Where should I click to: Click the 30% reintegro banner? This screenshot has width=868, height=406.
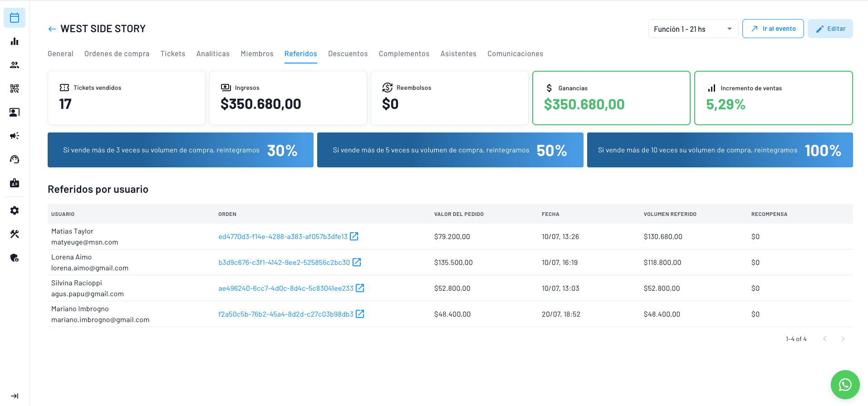(x=181, y=150)
